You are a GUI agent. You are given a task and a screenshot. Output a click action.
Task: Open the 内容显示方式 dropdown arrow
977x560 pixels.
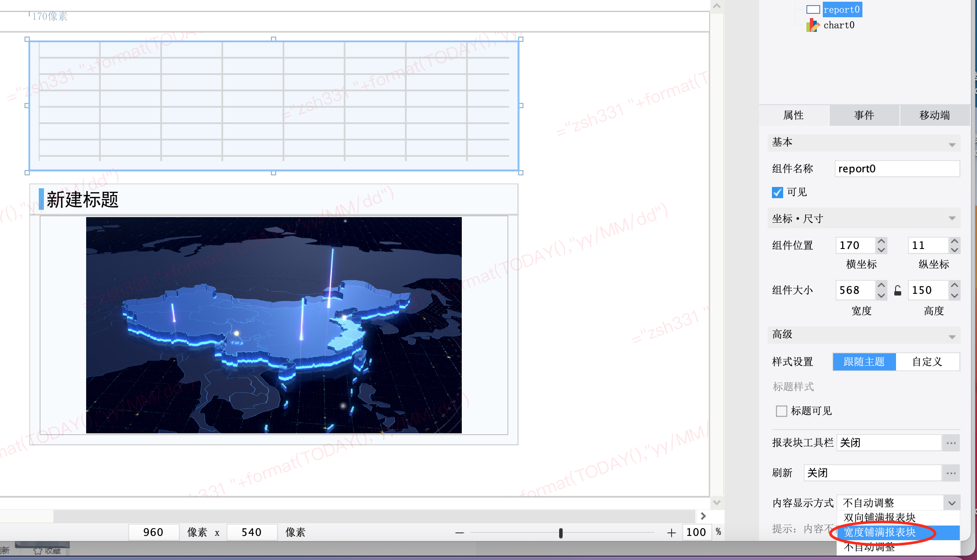click(952, 503)
